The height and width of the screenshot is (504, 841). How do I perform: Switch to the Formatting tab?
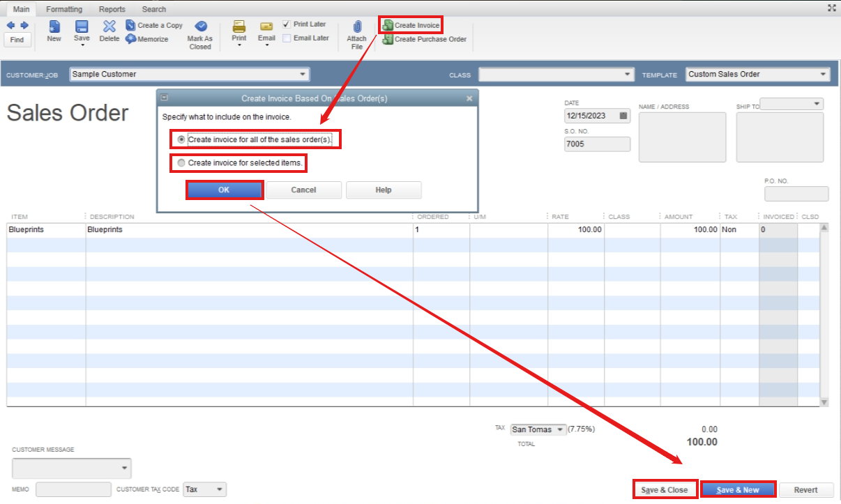[x=64, y=9]
